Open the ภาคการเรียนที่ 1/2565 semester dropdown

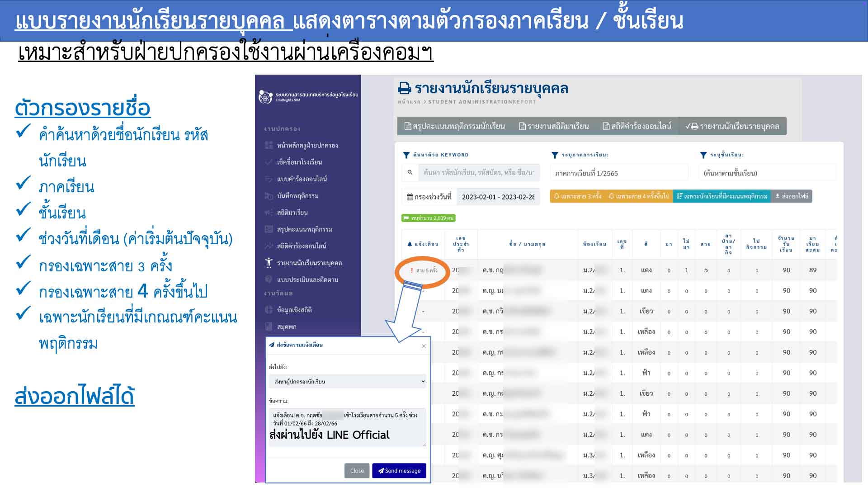pyautogui.click(x=618, y=173)
